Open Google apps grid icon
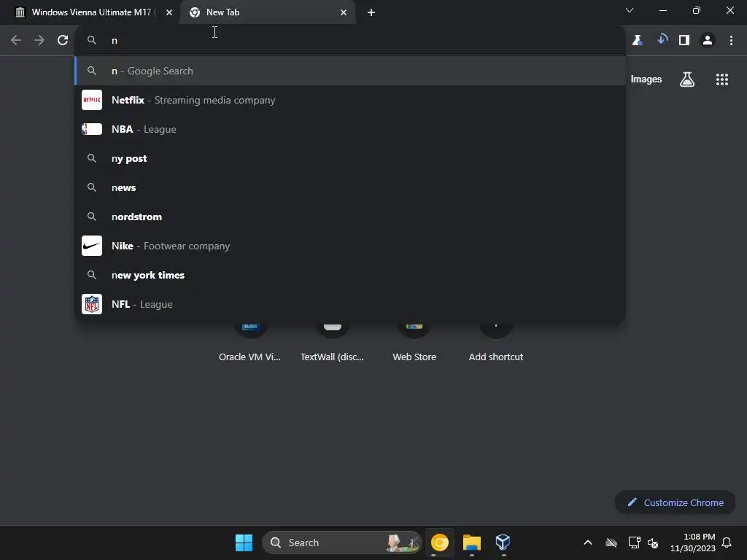This screenshot has height=560, width=747. coord(721,79)
